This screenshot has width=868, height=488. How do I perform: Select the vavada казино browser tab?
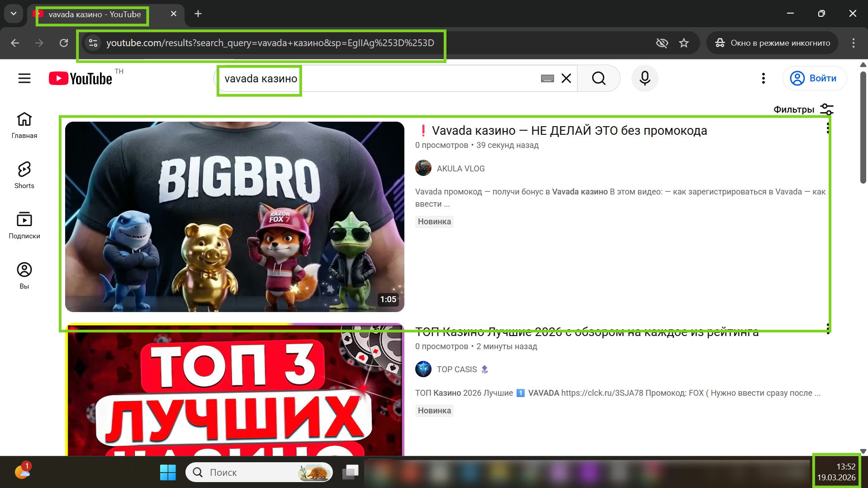pos(95,14)
